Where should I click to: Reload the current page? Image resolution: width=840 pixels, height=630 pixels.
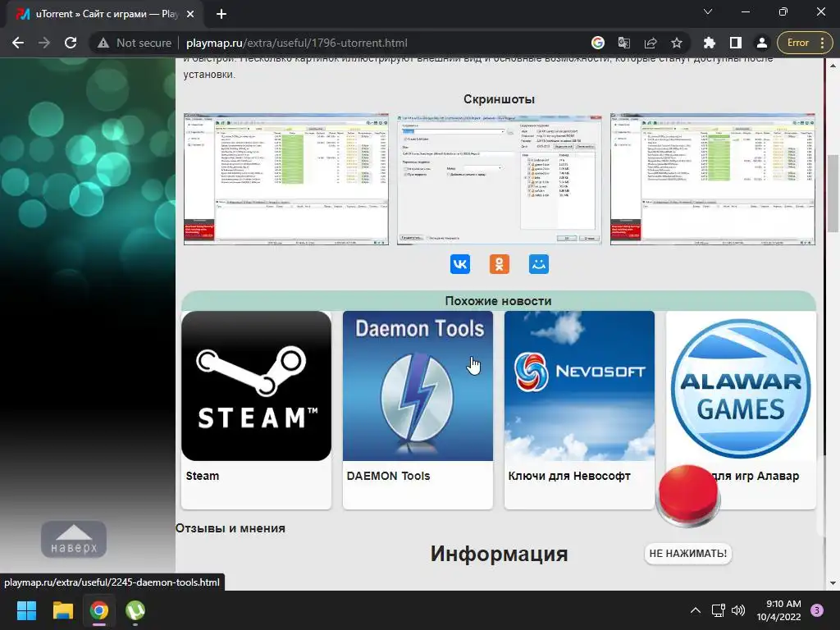[71, 43]
